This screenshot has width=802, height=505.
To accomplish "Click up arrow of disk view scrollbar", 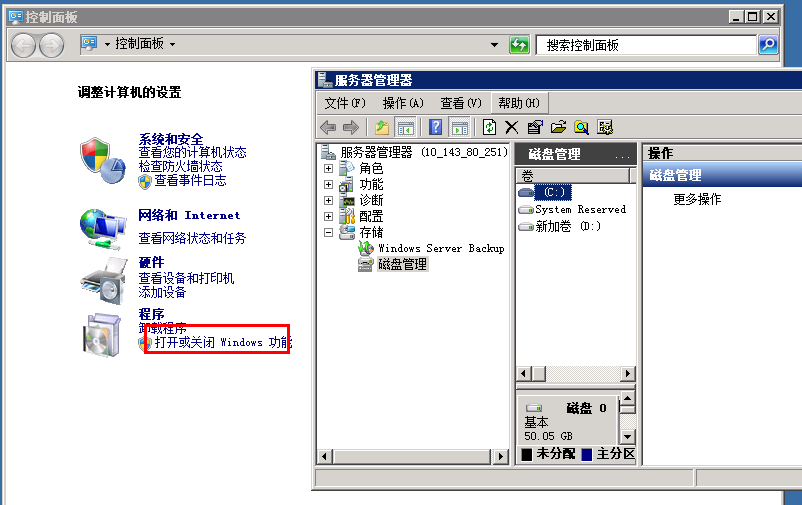I will click(627, 398).
